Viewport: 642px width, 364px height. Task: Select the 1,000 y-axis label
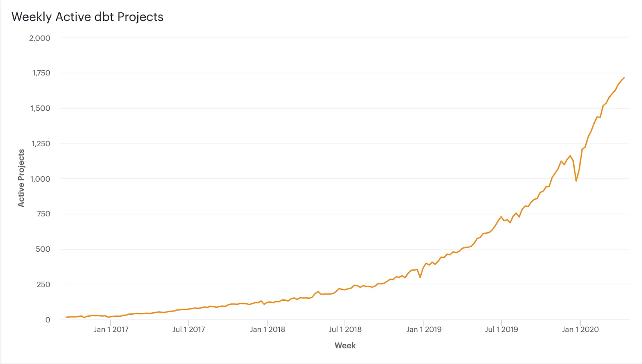click(41, 179)
